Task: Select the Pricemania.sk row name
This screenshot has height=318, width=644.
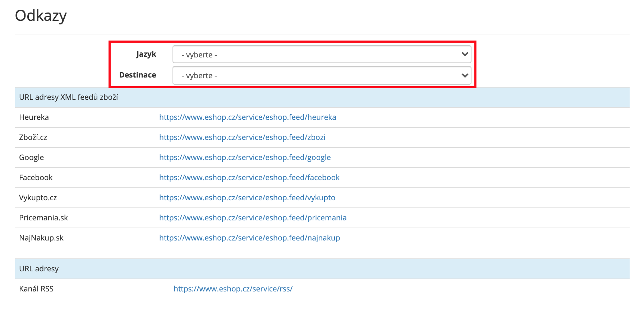Action: (43, 218)
